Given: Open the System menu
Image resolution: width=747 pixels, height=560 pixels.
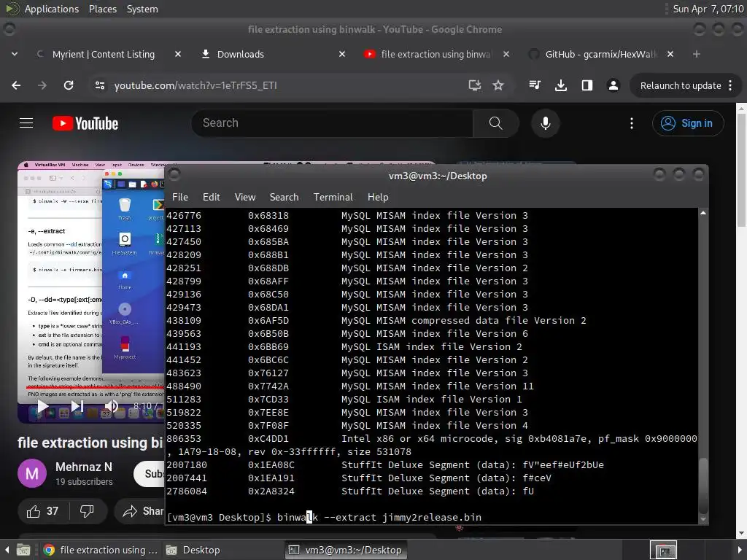Looking at the screenshot, I should pos(142,9).
